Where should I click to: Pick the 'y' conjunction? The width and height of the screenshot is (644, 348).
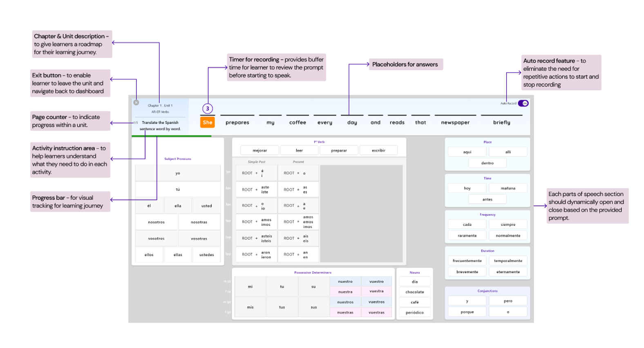click(467, 301)
